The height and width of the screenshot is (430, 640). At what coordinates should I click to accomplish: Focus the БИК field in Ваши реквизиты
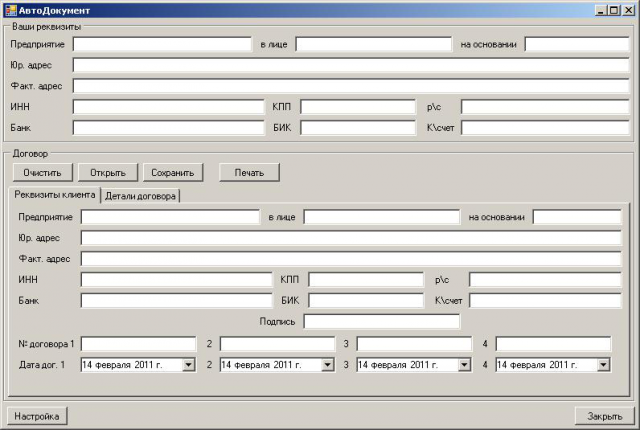[358, 128]
